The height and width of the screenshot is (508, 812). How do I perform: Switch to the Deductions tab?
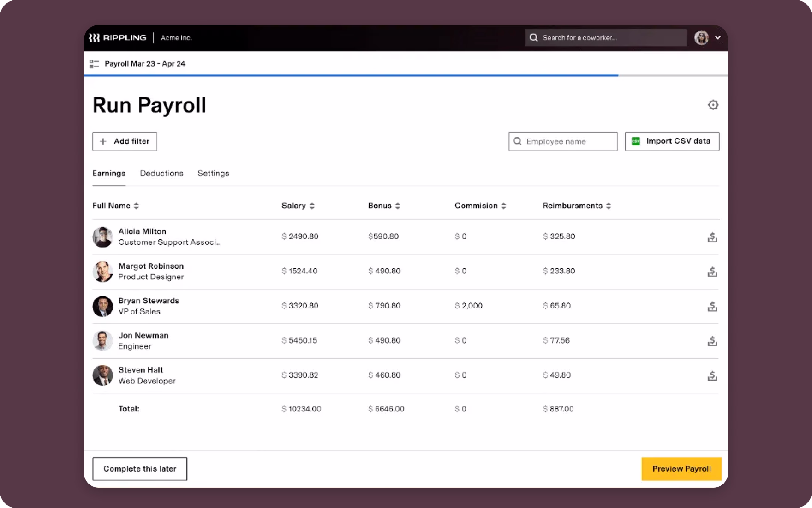click(x=161, y=173)
